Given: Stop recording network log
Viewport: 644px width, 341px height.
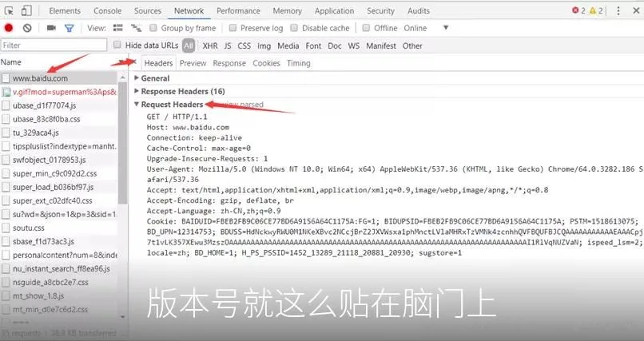Looking at the screenshot, I should pyautogui.click(x=9, y=28).
